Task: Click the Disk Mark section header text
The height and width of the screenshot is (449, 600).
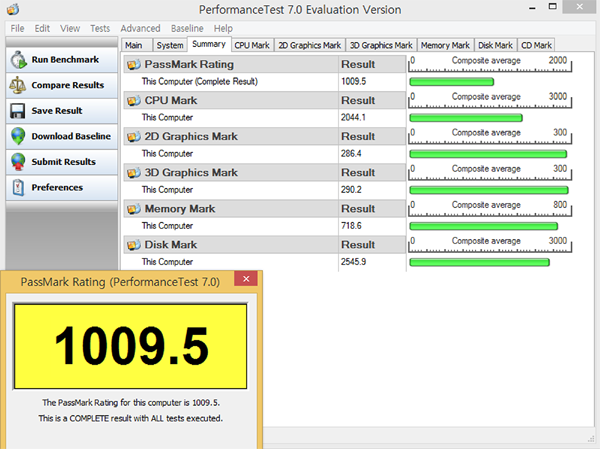Action: [171, 245]
